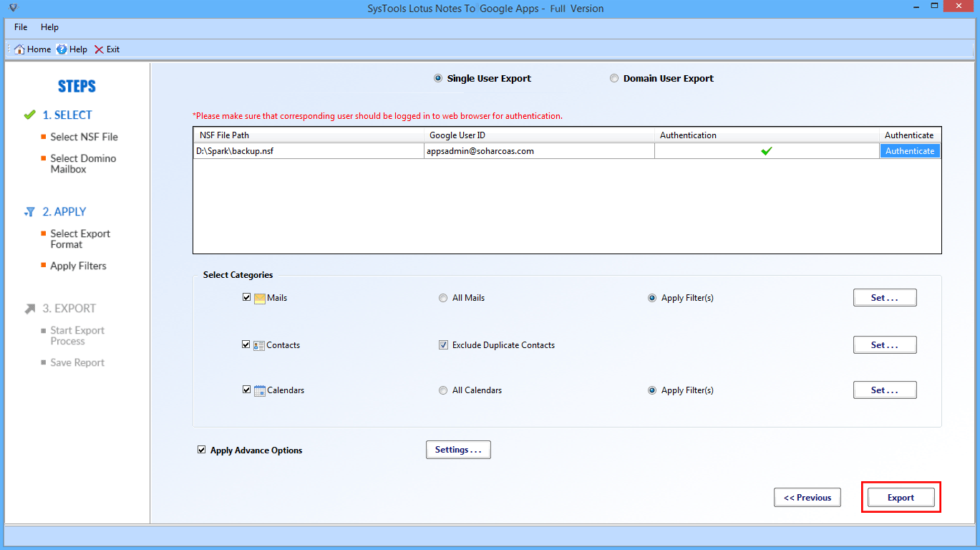Open the File menu
Image resolution: width=980 pixels, height=550 pixels.
(21, 27)
